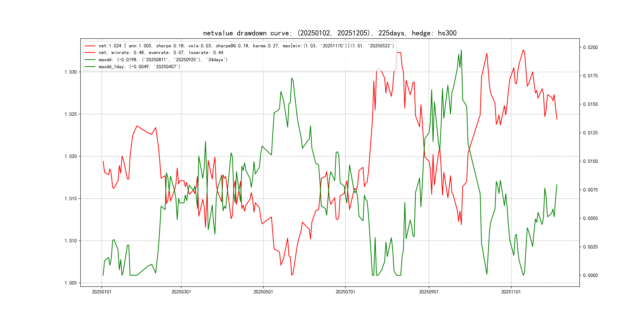This screenshot has width=644, height=322.
Task: Click the 20250301 x-axis date label
Action: (x=181, y=292)
